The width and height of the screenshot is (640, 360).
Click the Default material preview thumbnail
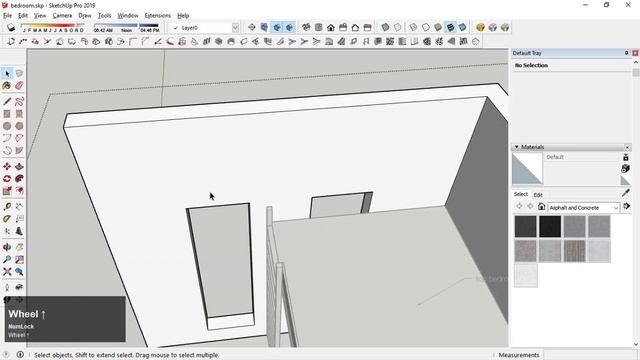(x=527, y=169)
